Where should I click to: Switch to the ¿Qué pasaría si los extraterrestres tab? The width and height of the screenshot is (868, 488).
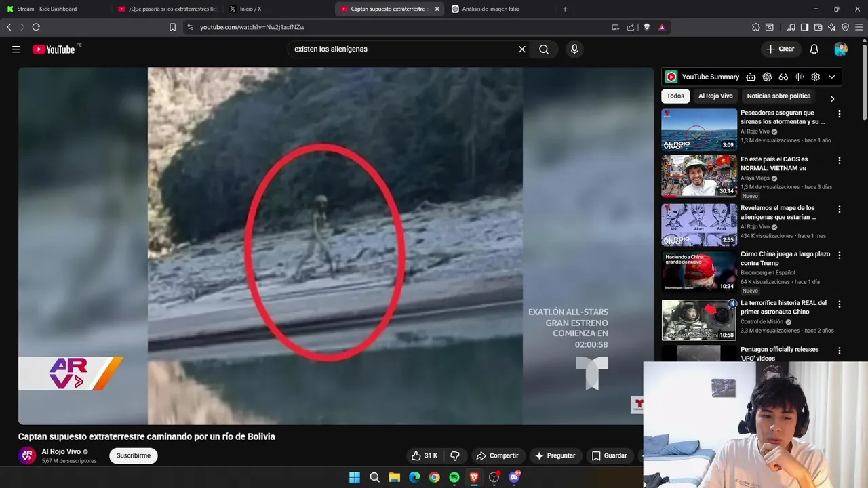click(x=166, y=9)
